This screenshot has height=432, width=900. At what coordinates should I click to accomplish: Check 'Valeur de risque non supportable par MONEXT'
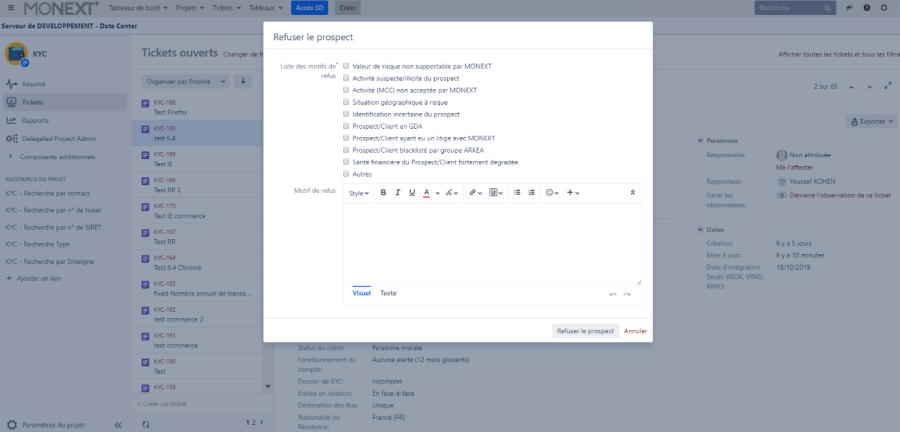[x=346, y=66]
